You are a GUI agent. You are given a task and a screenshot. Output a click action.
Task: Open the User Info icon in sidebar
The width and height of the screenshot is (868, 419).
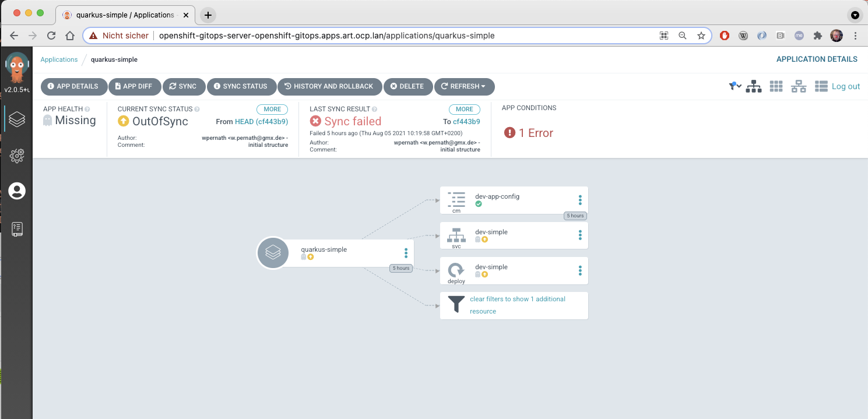point(17,191)
